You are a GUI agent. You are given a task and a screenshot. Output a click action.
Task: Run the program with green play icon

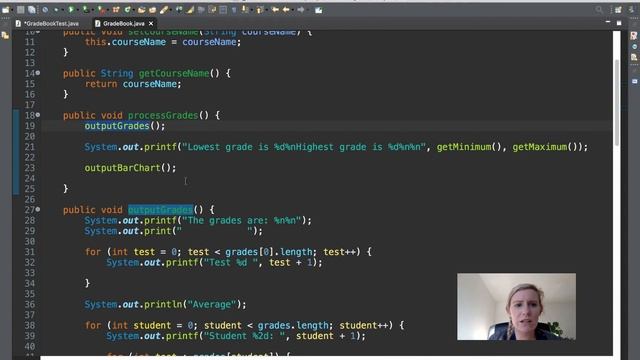click(71, 10)
